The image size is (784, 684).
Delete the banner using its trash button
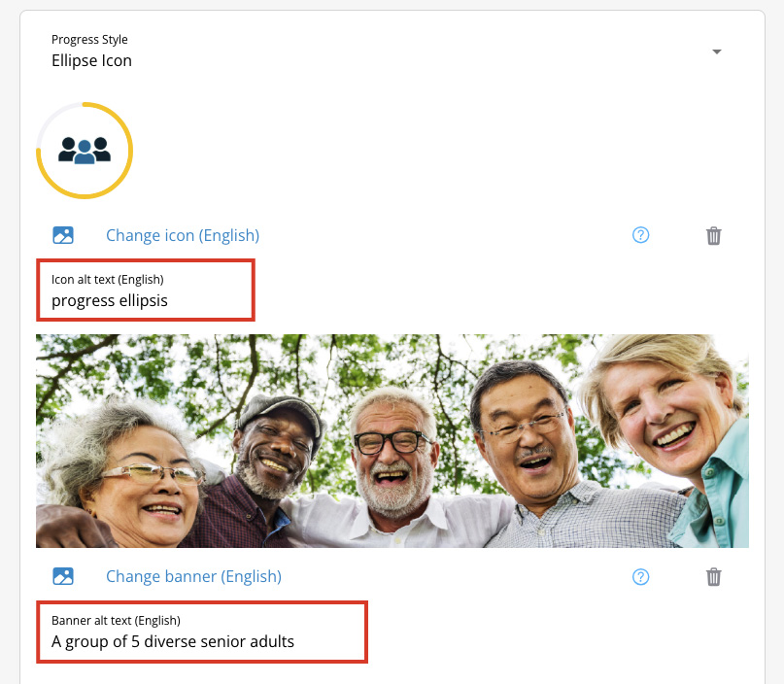[713, 576]
